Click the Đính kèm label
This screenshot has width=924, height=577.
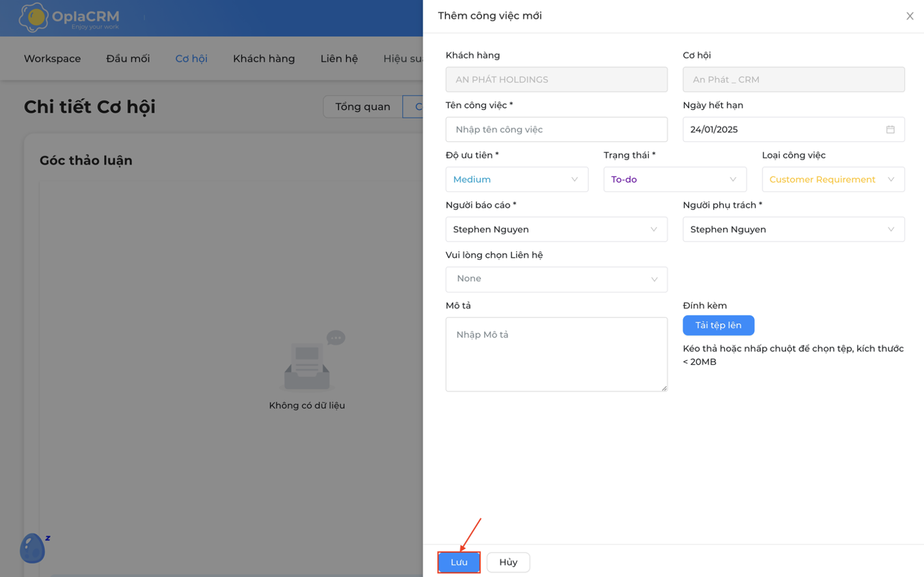[705, 305]
